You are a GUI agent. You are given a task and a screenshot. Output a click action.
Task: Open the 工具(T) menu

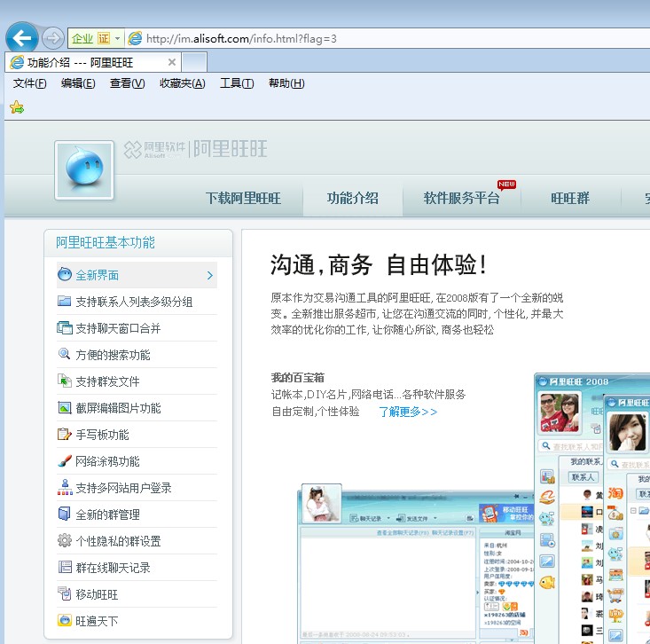(236, 83)
